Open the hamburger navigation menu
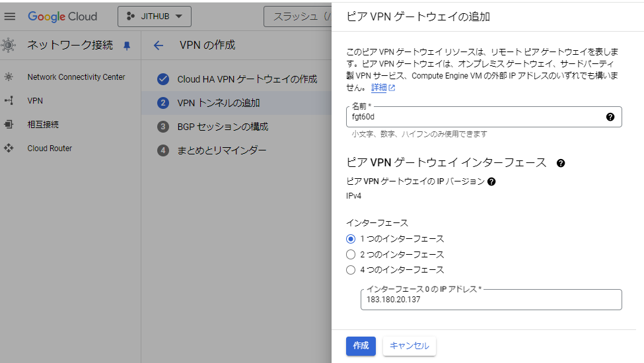 click(x=9, y=16)
